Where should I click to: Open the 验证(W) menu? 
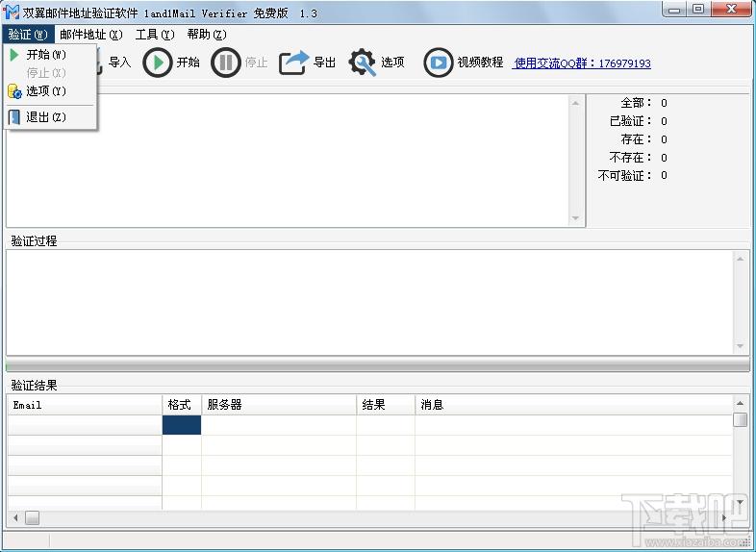click(x=28, y=35)
